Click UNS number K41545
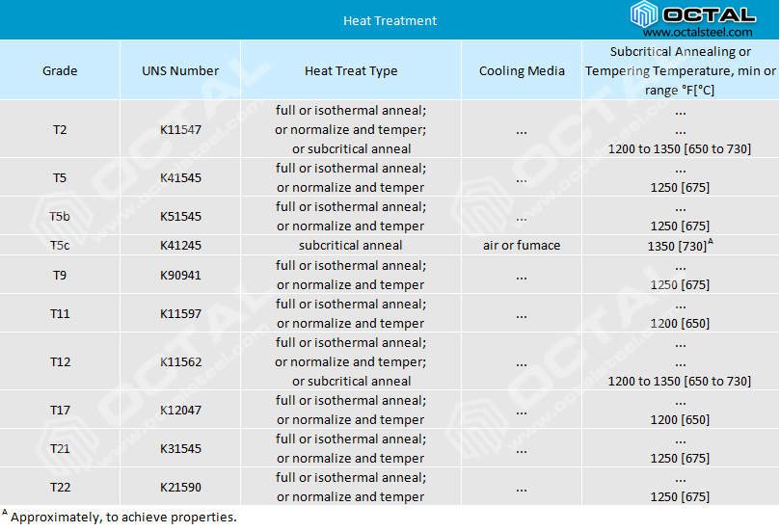The height and width of the screenshot is (532, 780). [180, 178]
